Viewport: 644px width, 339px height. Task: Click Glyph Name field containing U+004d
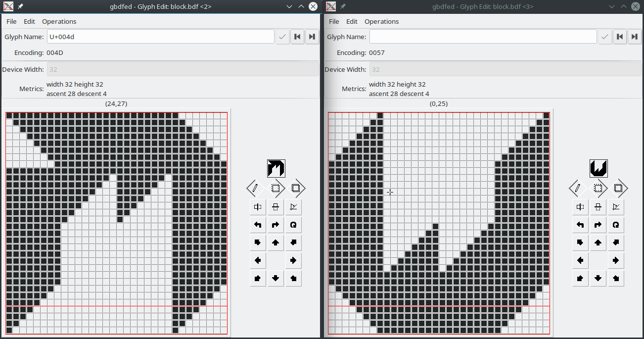(x=161, y=37)
